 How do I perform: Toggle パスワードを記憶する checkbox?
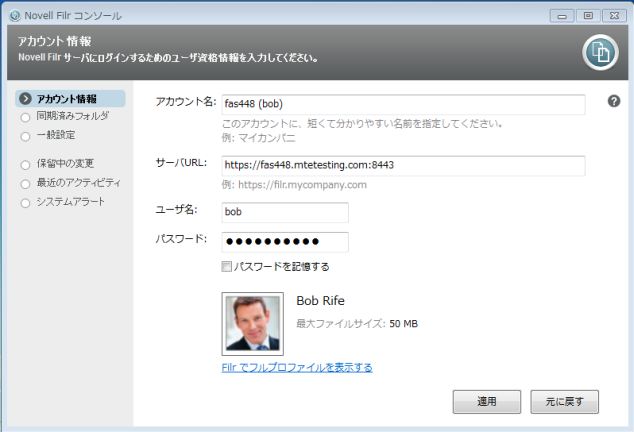226,267
